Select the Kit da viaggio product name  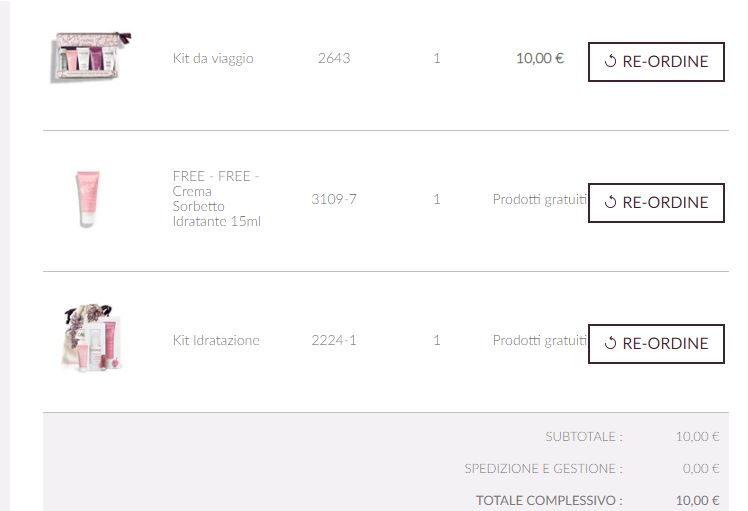[213, 58]
